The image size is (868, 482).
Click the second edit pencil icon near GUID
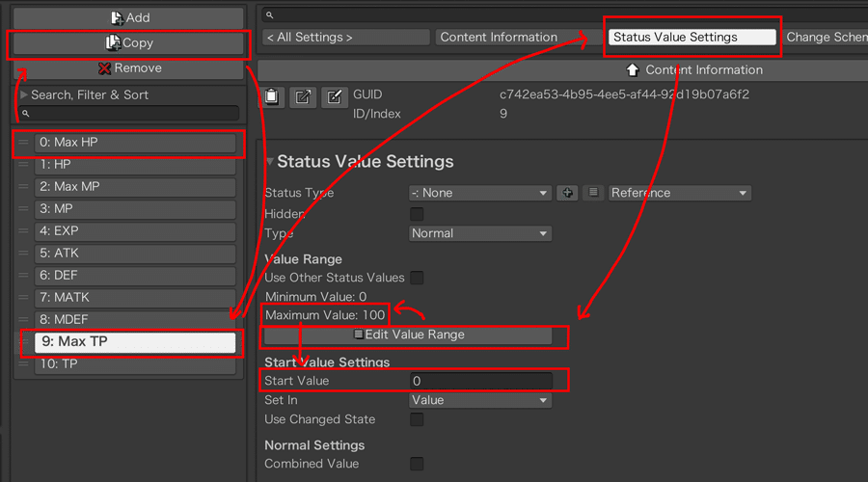pos(335,96)
